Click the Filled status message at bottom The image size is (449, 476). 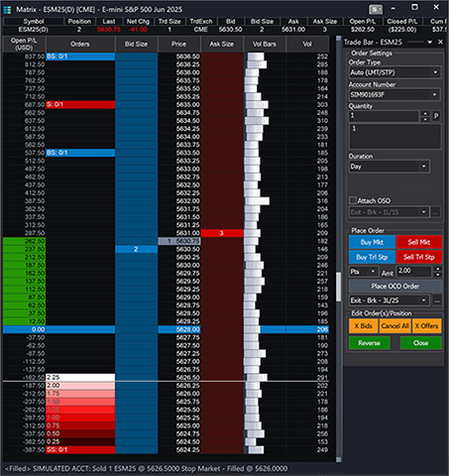click(146, 469)
